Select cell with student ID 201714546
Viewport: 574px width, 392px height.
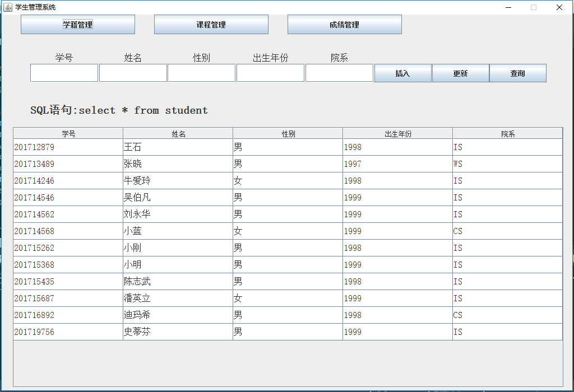click(68, 198)
